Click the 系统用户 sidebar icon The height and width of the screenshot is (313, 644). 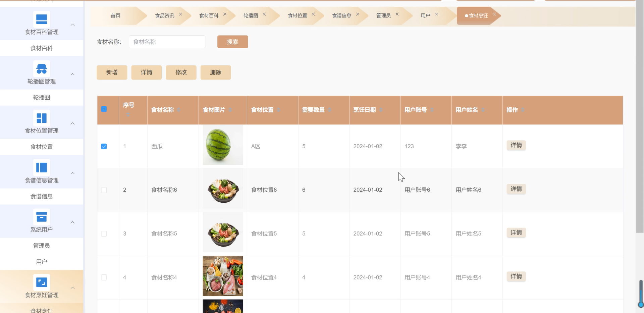point(42,217)
